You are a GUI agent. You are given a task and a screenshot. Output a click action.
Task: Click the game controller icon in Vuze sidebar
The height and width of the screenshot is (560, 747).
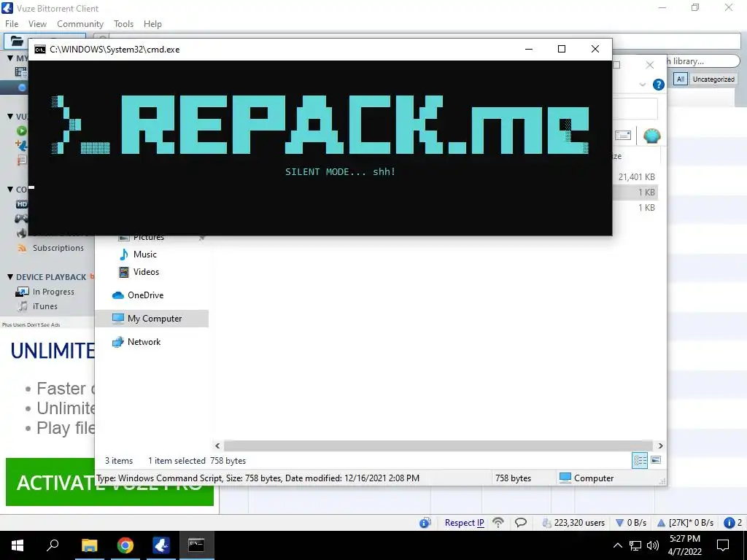[21, 219]
